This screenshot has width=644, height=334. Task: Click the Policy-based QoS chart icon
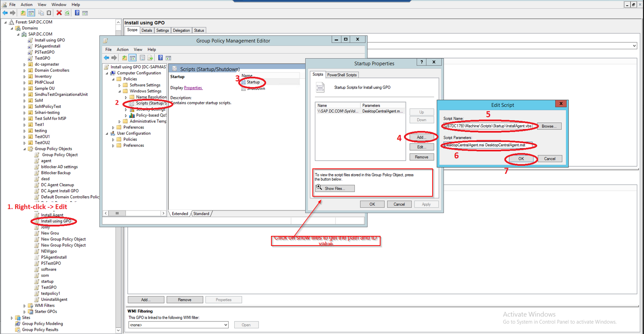[132, 115]
